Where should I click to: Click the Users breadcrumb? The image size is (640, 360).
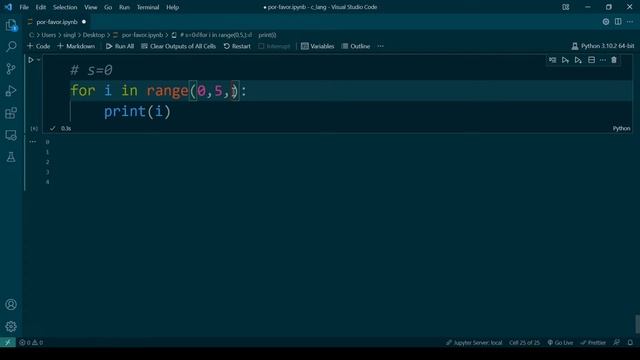click(49, 35)
